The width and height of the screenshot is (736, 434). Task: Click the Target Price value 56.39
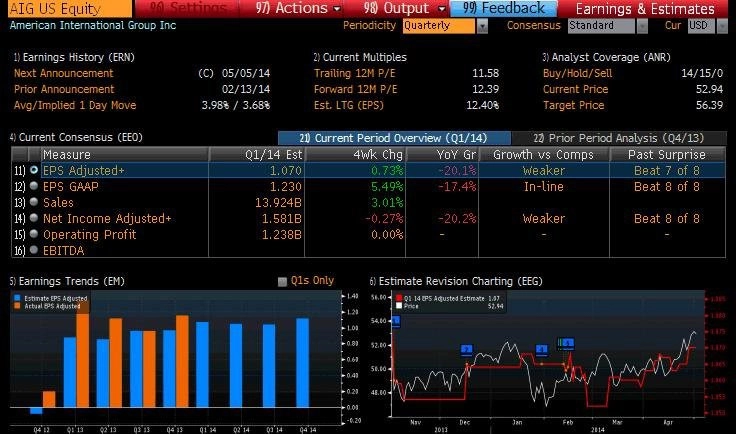tap(709, 105)
